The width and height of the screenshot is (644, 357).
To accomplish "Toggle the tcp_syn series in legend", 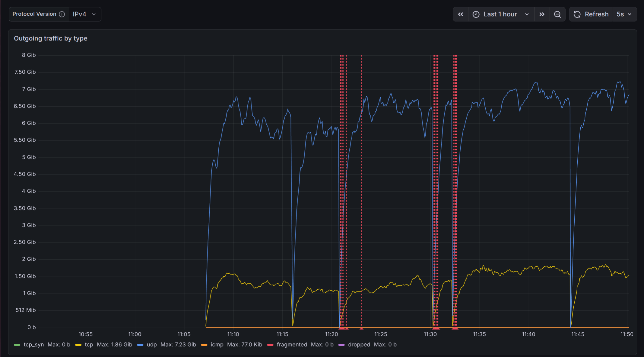I will [x=33, y=345].
